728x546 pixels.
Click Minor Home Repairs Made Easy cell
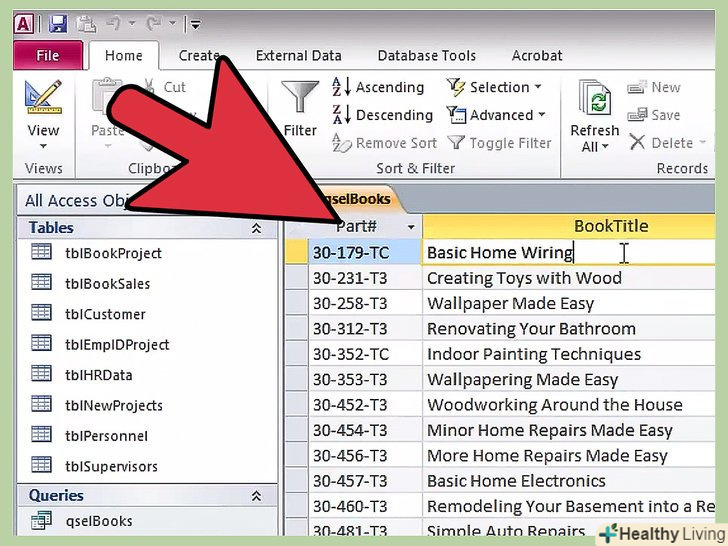coord(569,430)
